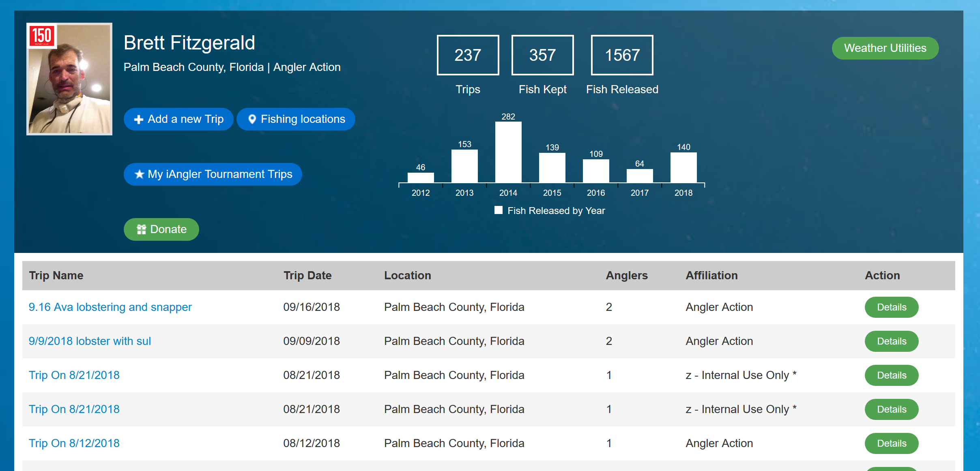The width and height of the screenshot is (980, 471).
Task: View Details for the 09/09/2018 trip
Action: 892,341
